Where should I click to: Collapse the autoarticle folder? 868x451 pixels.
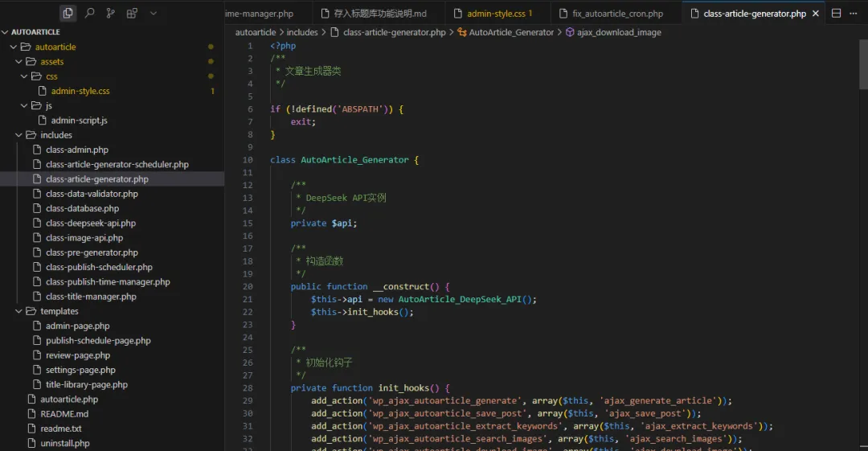point(14,47)
